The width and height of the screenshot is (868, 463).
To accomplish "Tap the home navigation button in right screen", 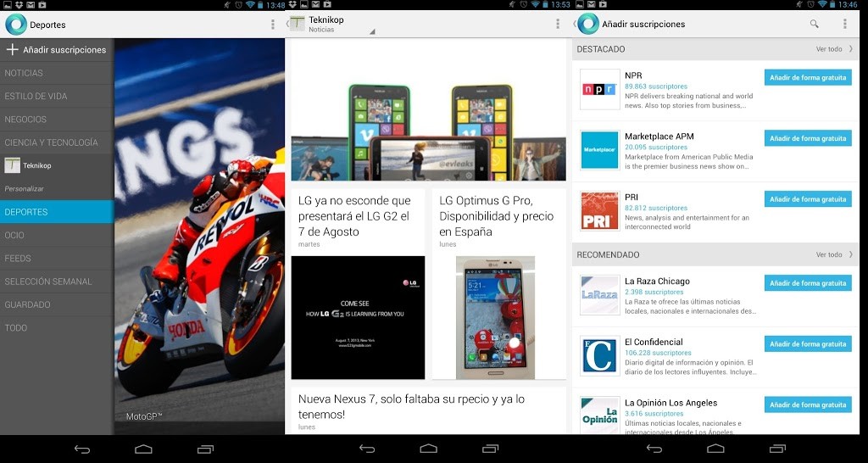I will [x=715, y=449].
